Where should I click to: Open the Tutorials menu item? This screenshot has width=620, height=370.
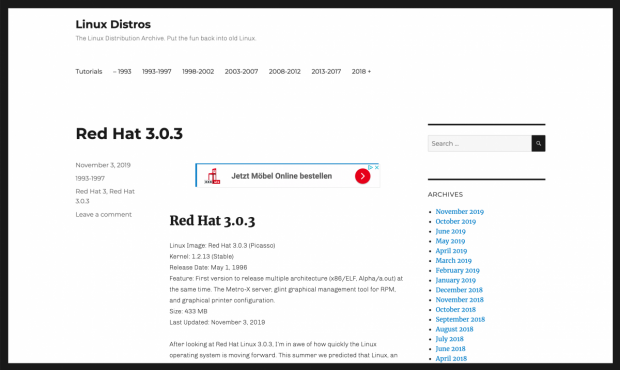(x=89, y=72)
